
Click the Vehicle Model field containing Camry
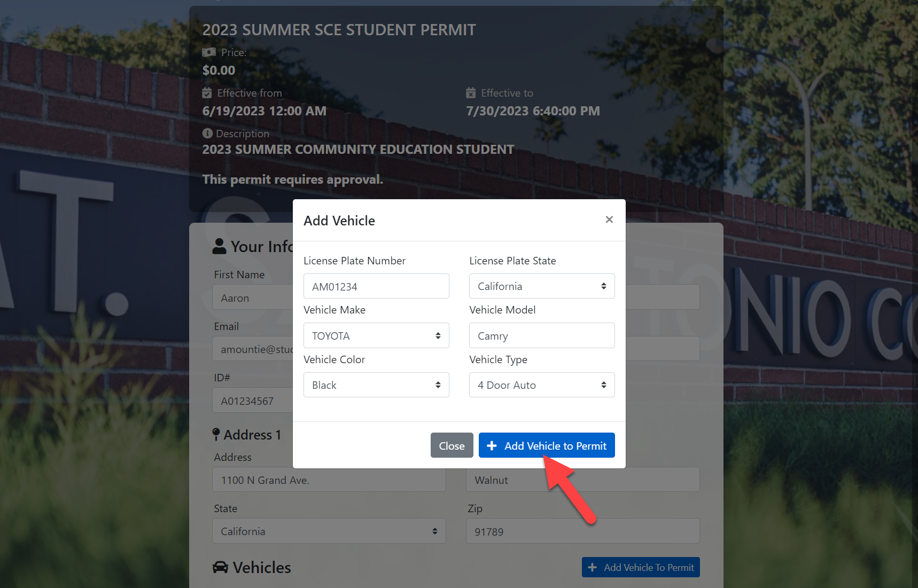542,335
